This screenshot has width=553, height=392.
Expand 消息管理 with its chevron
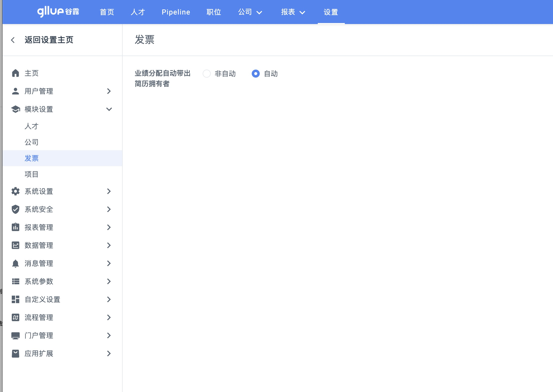[x=109, y=263]
